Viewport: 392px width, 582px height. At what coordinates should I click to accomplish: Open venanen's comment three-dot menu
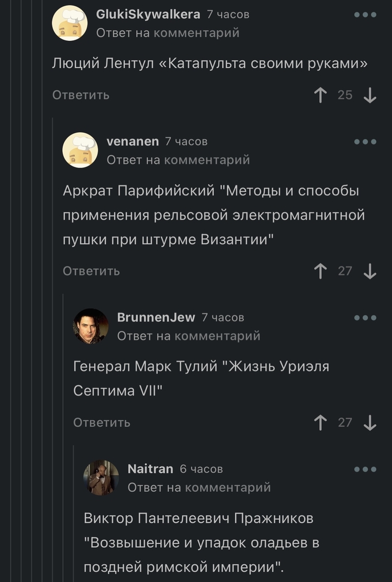coord(365,142)
